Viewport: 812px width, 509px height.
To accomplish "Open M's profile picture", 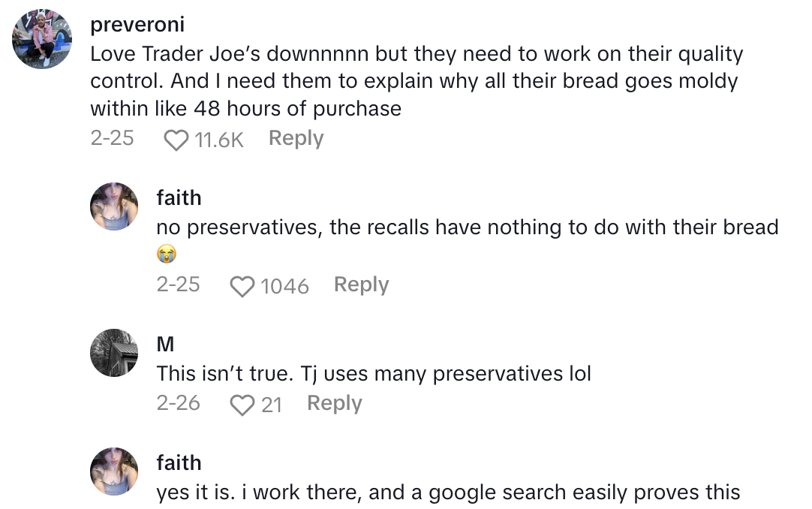I will click(x=114, y=352).
